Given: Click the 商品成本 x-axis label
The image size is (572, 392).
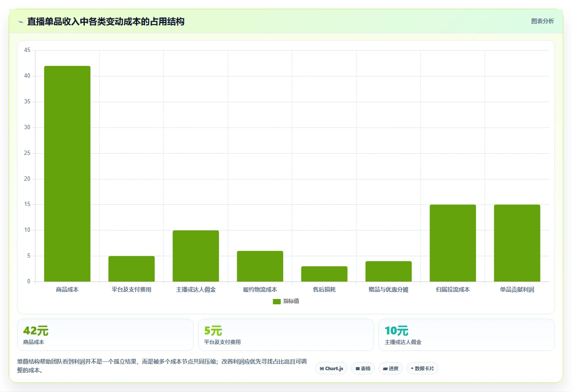Looking at the screenshot, I should (x=67, y=289).
